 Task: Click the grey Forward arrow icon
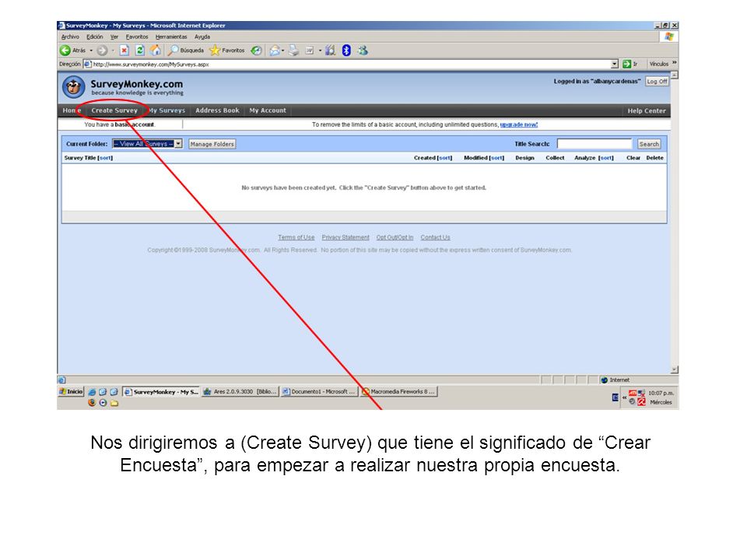point(102,51)
